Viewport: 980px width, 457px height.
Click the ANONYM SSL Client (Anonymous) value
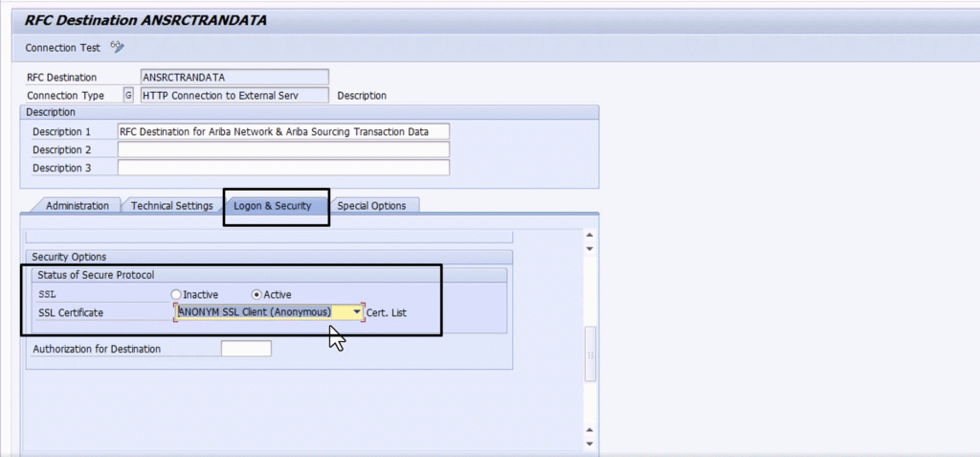[255, 311]
